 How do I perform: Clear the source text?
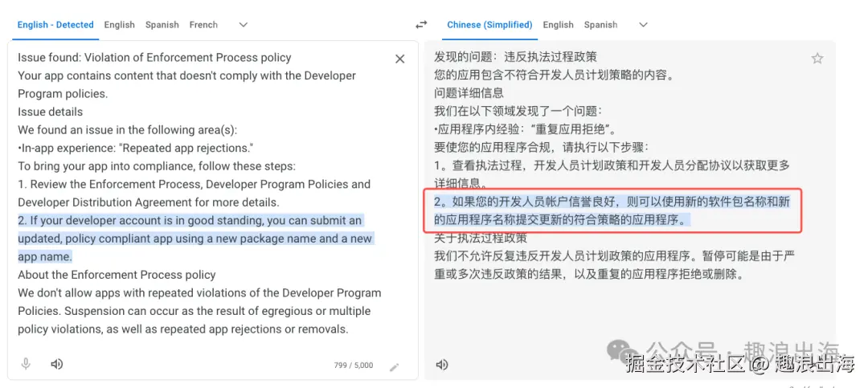tap(399, 59)
